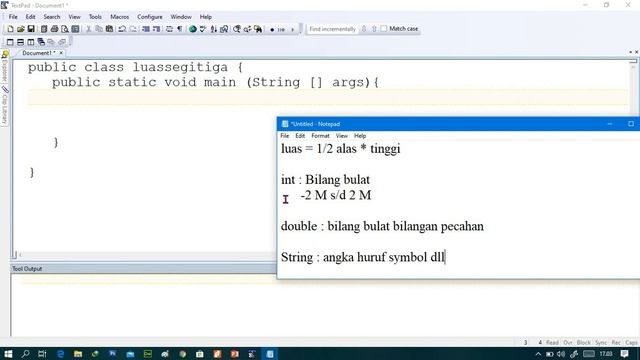This screenshot has width=640, height=360.
Task: Close the Document1 tab
Action: (x=61, y=53)
